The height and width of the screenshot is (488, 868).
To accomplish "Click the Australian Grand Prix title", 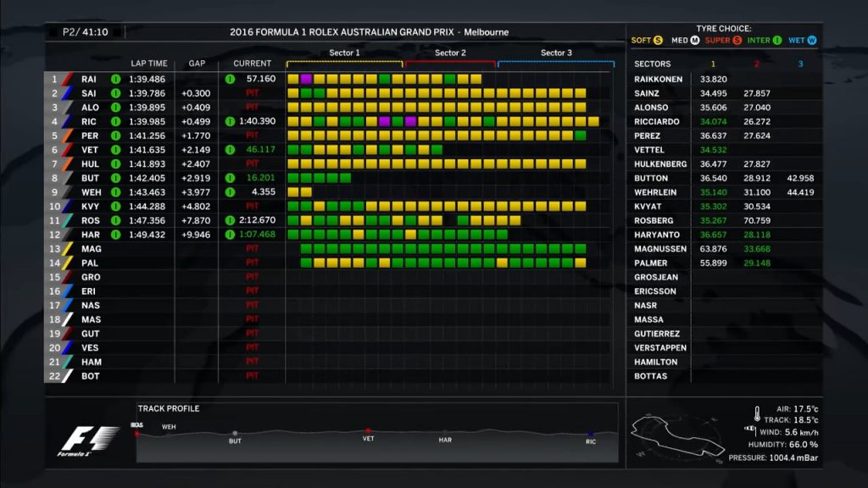I will [x=370, y=32].
